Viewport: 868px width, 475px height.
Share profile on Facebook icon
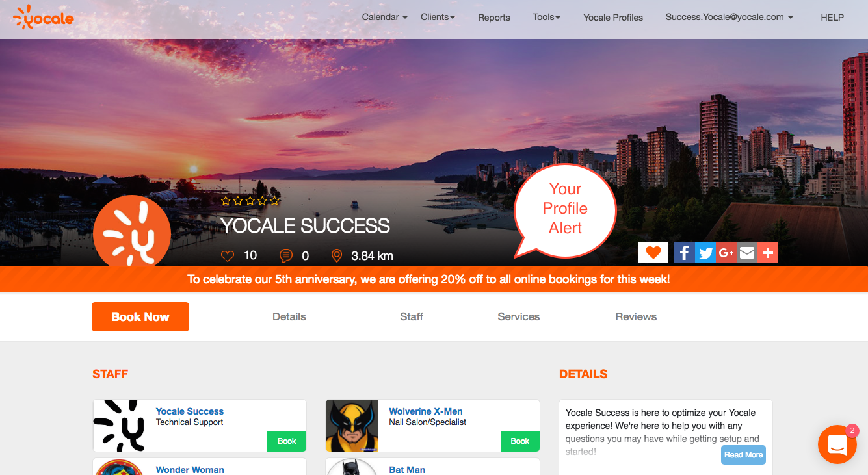685,253
